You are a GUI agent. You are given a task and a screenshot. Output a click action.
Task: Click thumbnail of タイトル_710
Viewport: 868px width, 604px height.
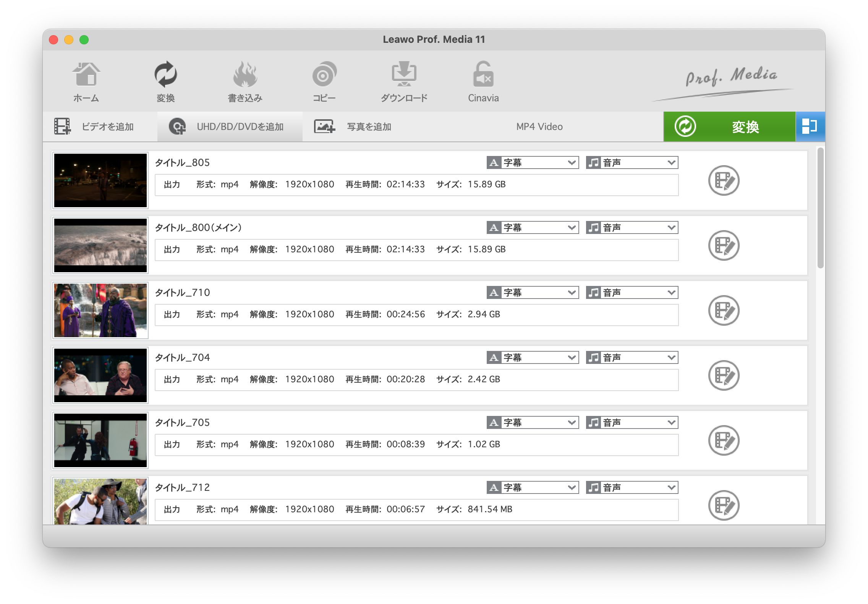tap(100, 310)
